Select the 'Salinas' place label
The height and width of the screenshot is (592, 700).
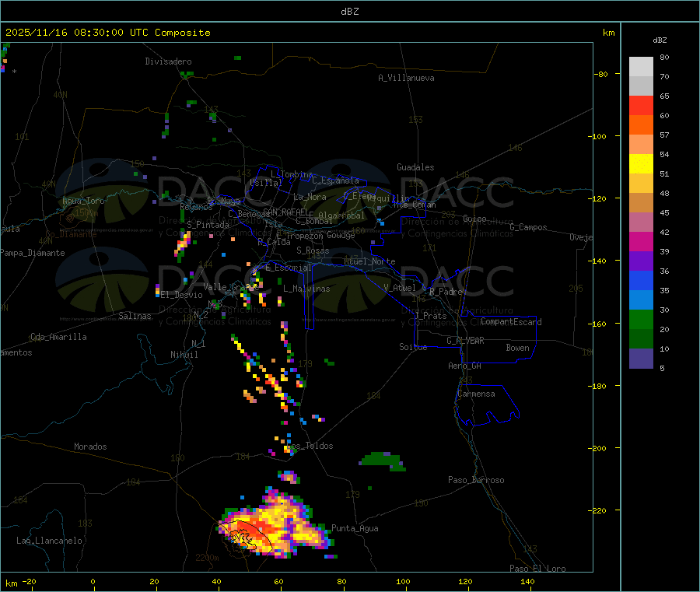pyautogui.click(x=135, y=316)
